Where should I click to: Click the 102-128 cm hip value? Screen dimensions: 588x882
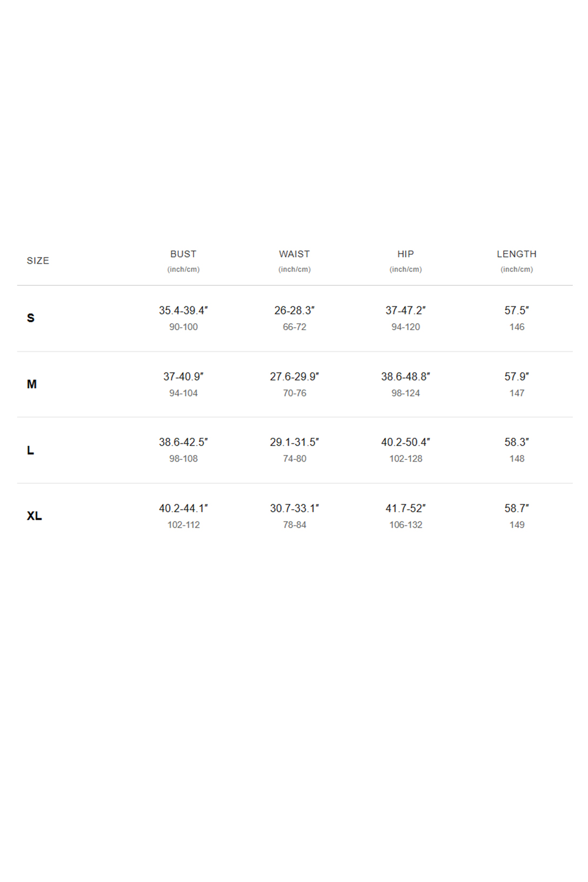click(x=406, y=458)
